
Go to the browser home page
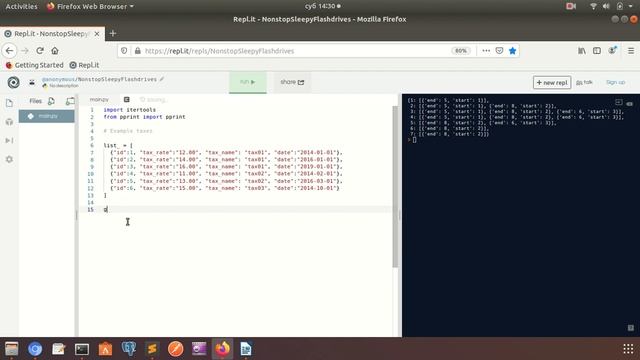[x=55, y=51]
